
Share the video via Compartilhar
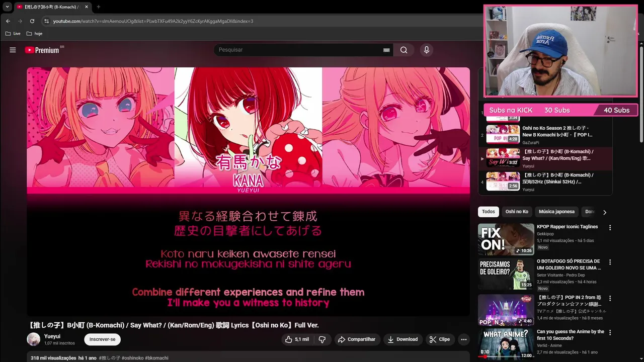pyautogui.click(x=357, y=339)
